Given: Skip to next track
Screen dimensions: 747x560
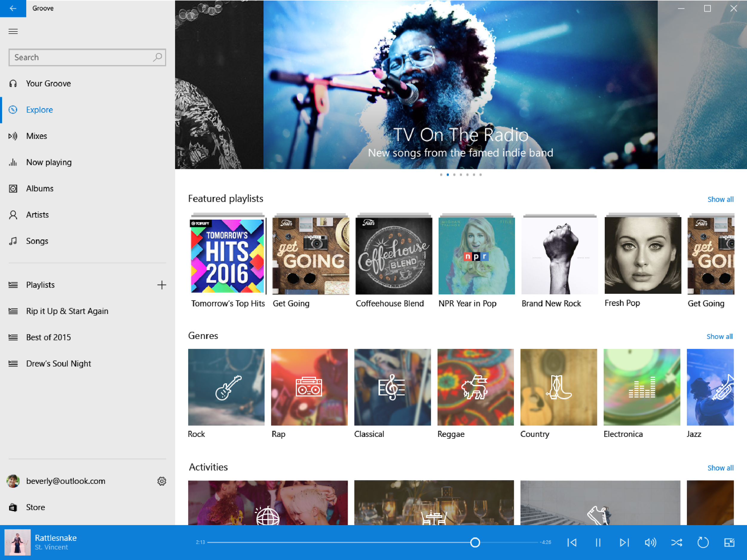Looking at the screenshot, I should click(x=624, y=542).
